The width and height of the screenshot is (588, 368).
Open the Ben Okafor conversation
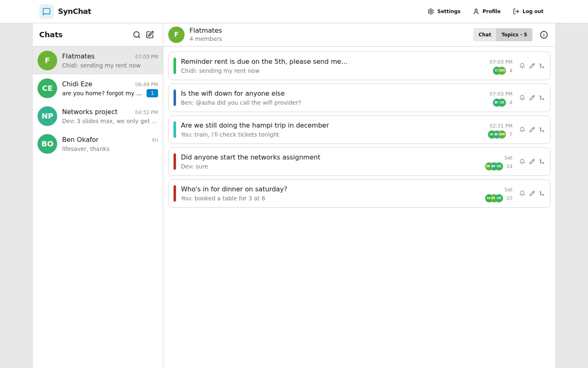tap(98, 144)
